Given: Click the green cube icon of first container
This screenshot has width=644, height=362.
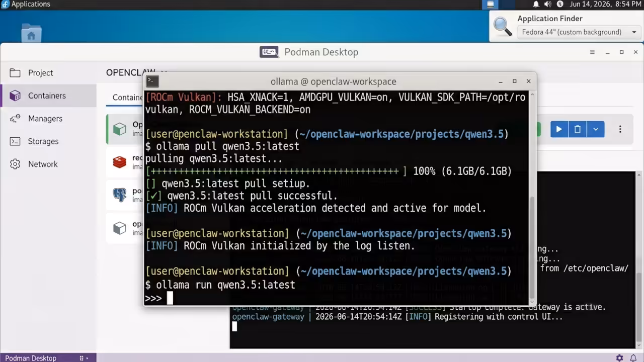Looking at the screenshot, I should (x=120, y=129).
